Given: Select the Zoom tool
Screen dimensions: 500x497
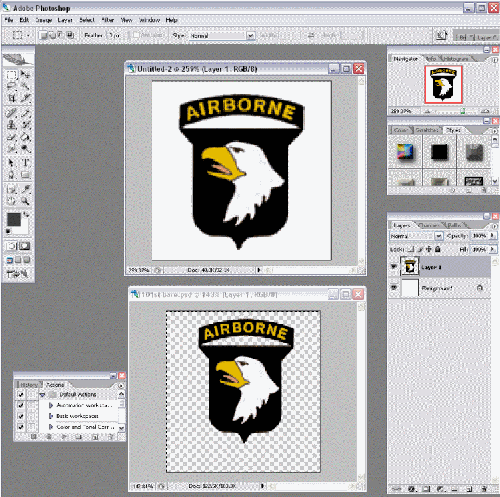Looking at the screenshot, I should click(25, 201).
